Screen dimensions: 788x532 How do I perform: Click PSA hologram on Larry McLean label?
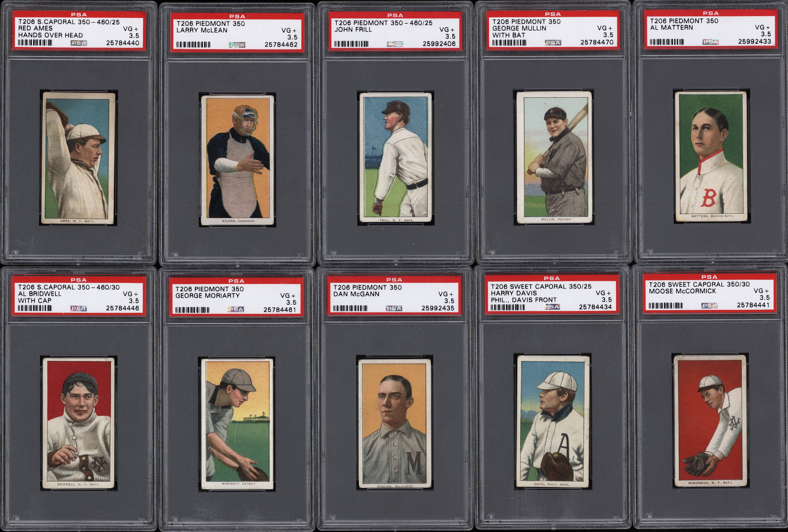(237, 44)
